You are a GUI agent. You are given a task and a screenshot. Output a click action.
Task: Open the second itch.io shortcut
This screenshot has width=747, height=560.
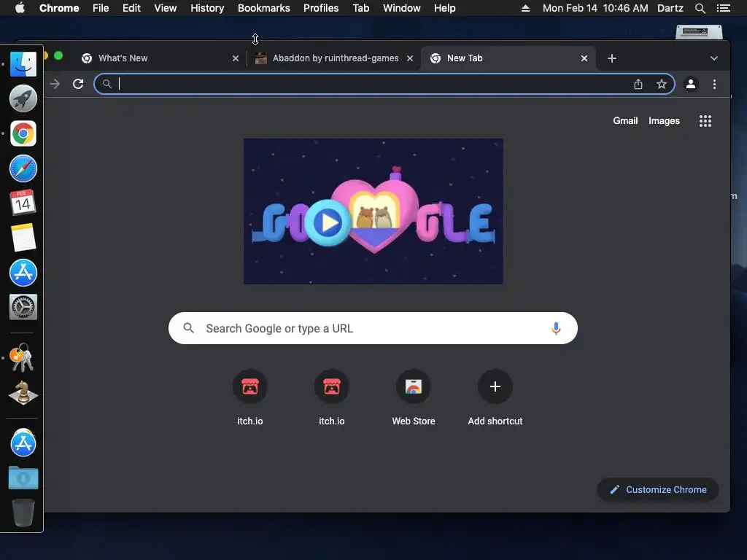click(x=332, y=386)
